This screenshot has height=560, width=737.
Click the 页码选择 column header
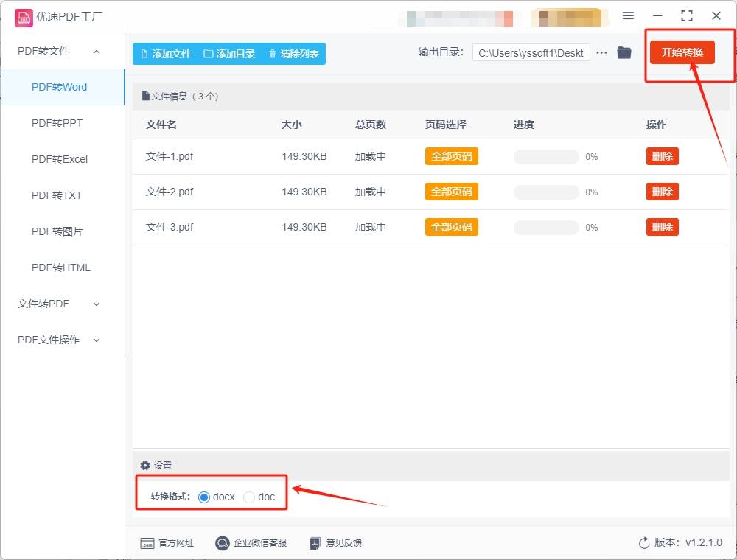click(446, 125)
